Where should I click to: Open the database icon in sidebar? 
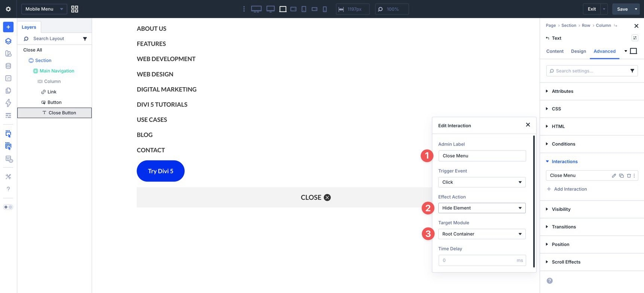(x=8, y=66)
